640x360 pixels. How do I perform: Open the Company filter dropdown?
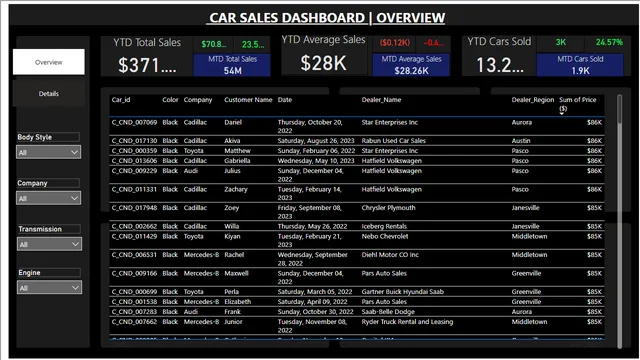(49, 198)
